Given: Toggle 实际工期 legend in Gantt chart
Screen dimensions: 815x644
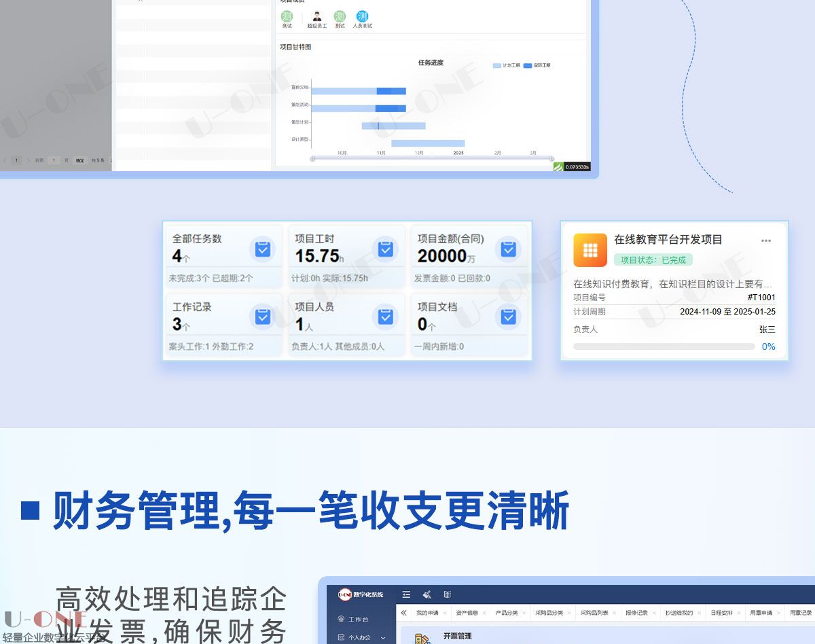Looking at the screenshot, I should tap(537, 65).
